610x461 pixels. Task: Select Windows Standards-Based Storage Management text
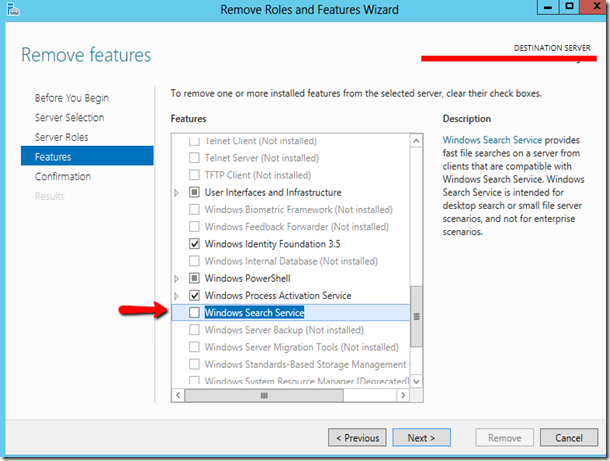[305, 364]
